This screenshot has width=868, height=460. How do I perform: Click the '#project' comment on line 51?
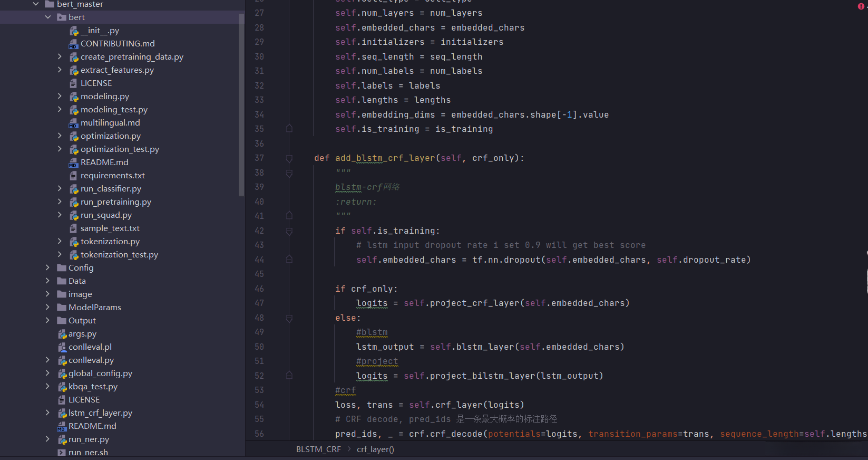[x=377, y=361]
